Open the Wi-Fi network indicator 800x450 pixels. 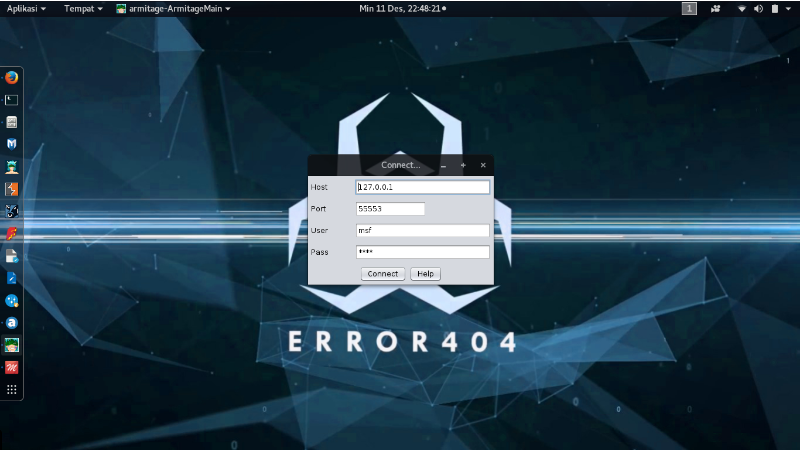[742, 9]
